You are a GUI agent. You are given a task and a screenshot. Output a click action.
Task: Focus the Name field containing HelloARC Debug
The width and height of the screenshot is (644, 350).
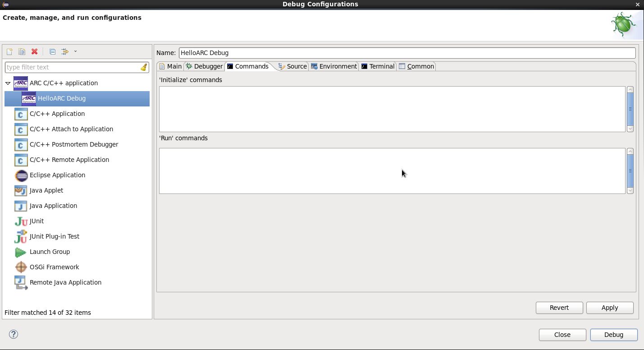coord(407,53)
